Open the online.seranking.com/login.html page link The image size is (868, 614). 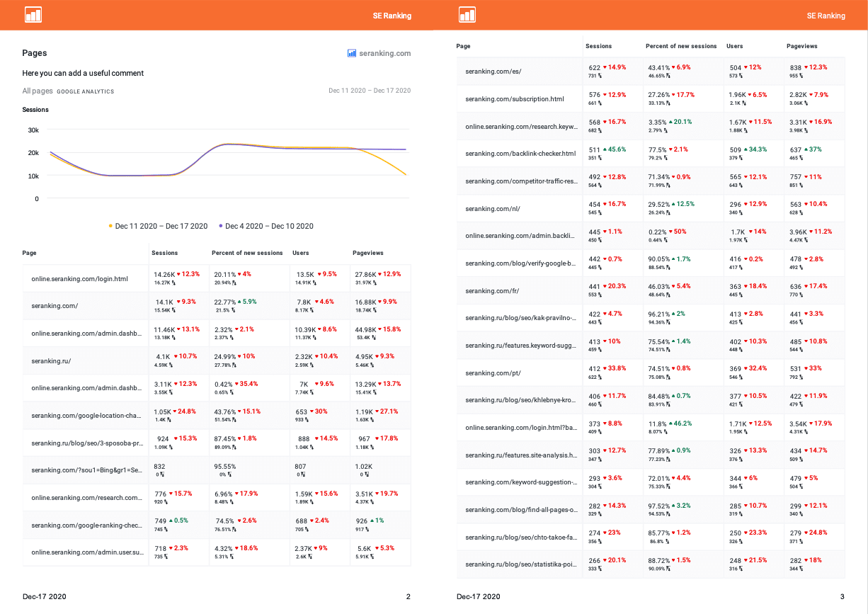[80, 279]
